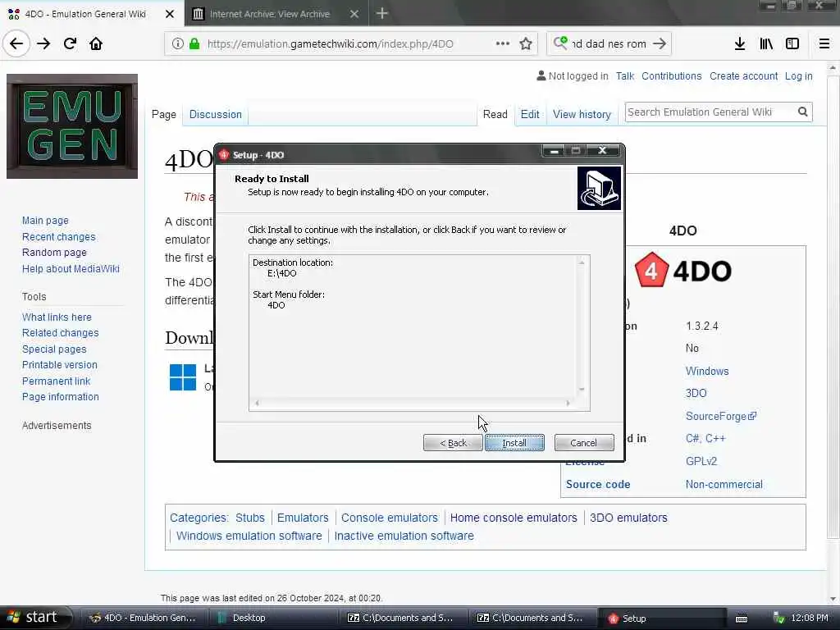Select the Read tab

click(x=495, y=114)
